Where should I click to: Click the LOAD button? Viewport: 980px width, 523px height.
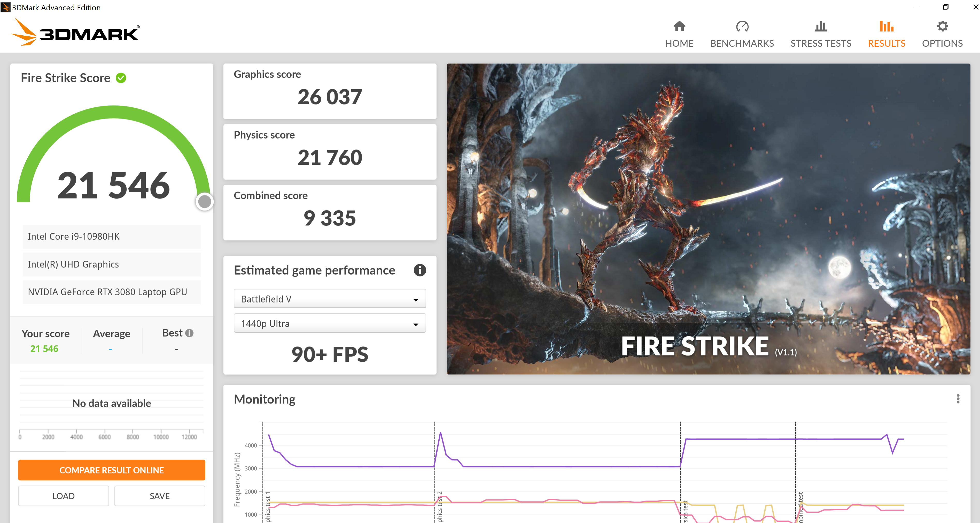tap(64, 496)
